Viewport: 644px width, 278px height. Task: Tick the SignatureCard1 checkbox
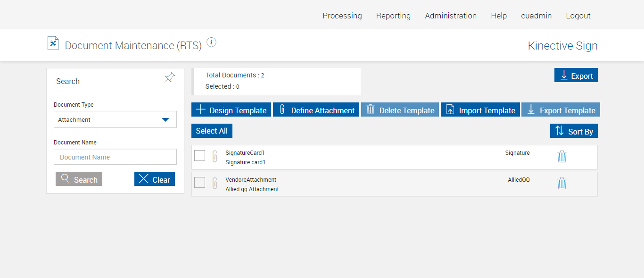tap(200, 155)
